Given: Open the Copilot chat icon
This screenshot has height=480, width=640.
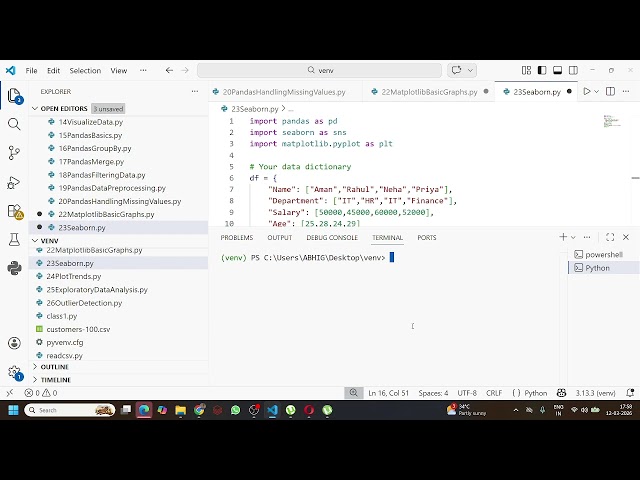Looking at the screenshot, I should pyautogui.click(x=456, y=70).
